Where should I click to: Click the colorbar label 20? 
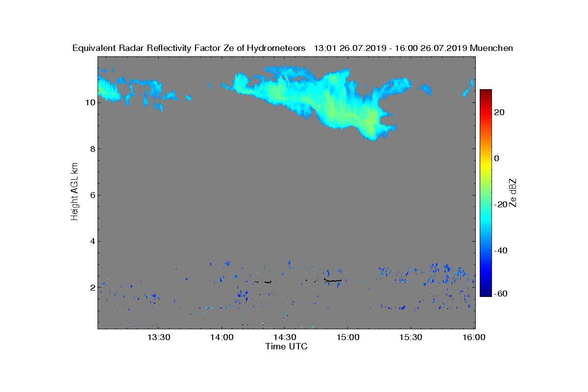[500, 112]
